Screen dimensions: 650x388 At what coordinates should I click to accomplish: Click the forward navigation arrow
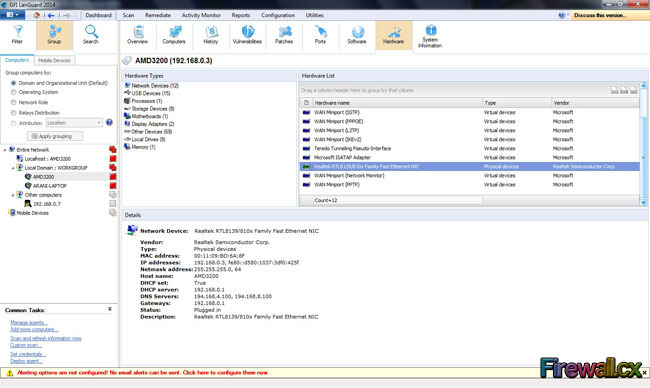[66, 15]
